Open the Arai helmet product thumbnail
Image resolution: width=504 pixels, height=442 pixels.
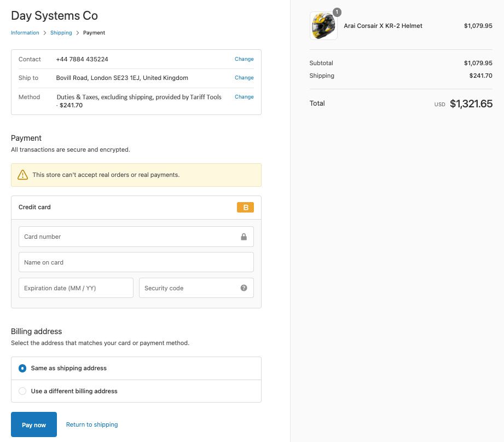[323, 26]
